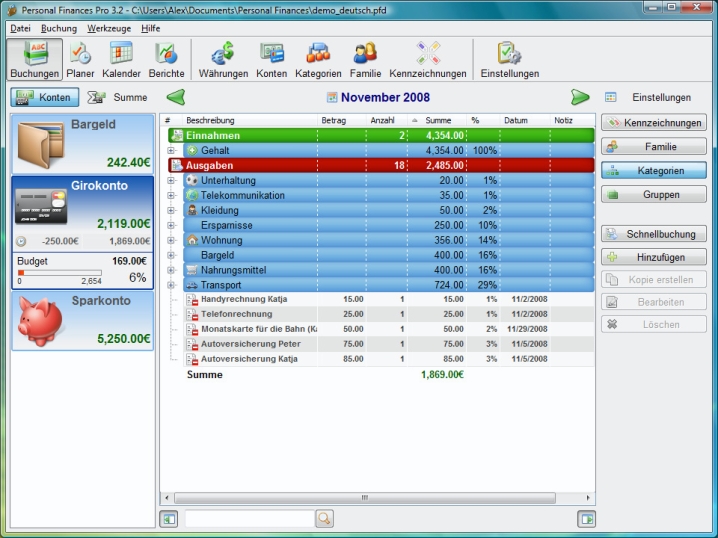Open Kennzeichnungen toolbar icon
This screenshot has height=538, width=718.
coord(427,60)
